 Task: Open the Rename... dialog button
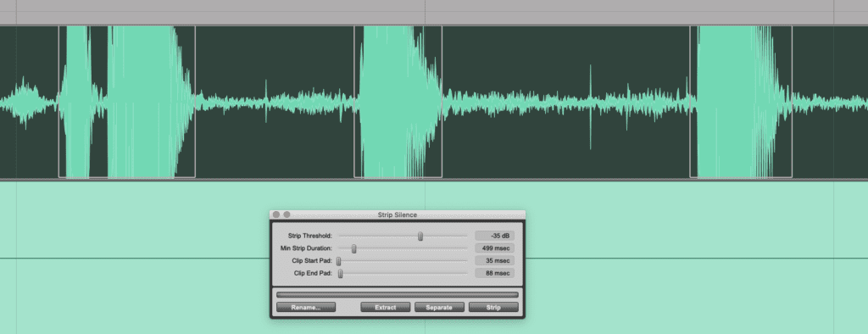click(x=306, y=307)
